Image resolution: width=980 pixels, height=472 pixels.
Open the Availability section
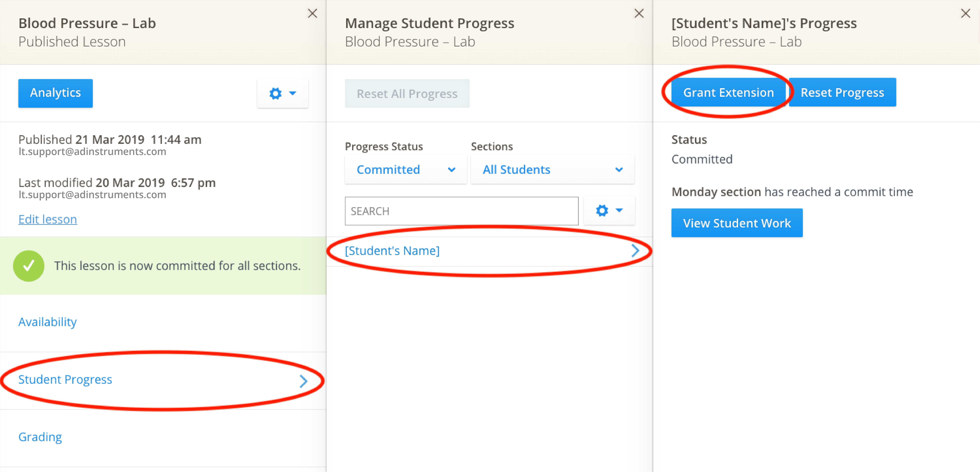tap(48, 322)
